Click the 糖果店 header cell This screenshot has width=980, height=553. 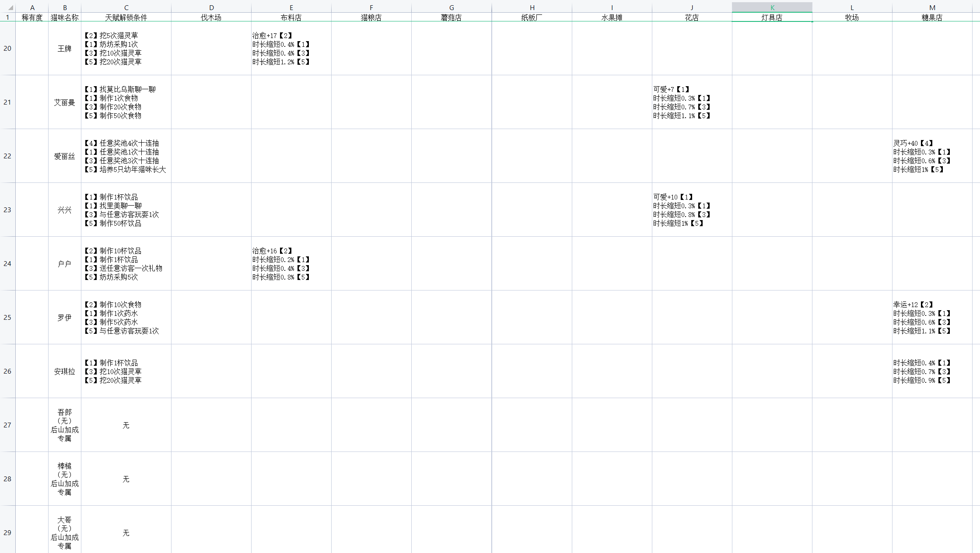click(x=932, y=17)
